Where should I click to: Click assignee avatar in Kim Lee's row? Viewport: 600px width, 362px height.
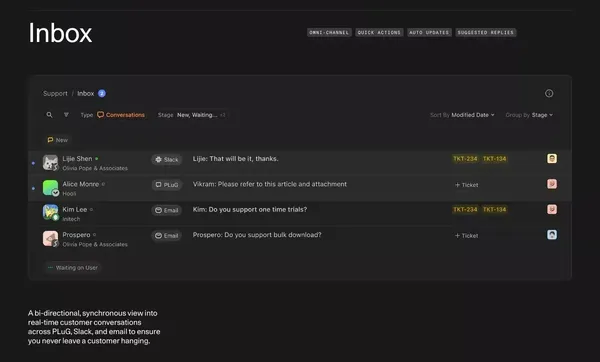(x=552, y=209)
